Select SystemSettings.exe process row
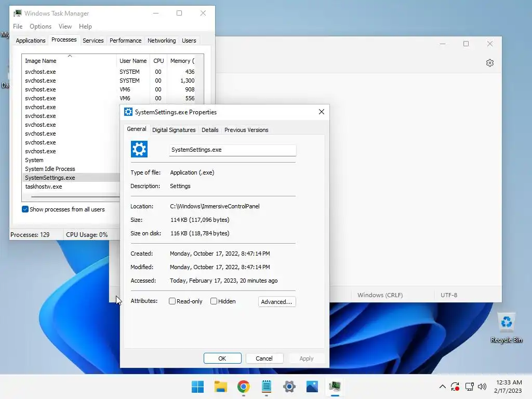532x399 pixels. click(71, 178)
